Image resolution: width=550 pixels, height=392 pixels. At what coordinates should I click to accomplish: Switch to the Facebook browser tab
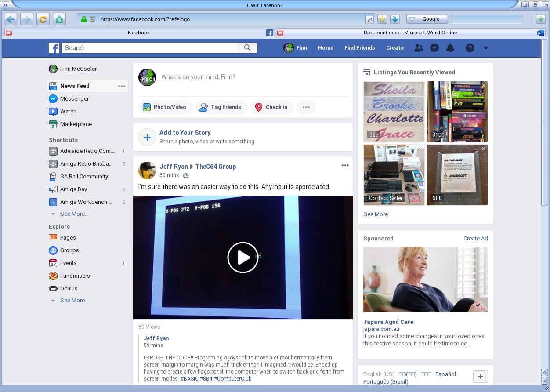tap(139, 33)
